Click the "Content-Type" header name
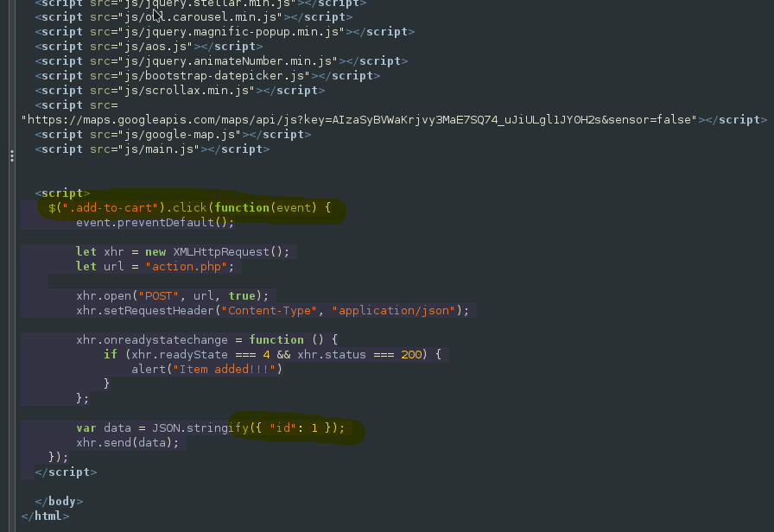 click(269, 311)
